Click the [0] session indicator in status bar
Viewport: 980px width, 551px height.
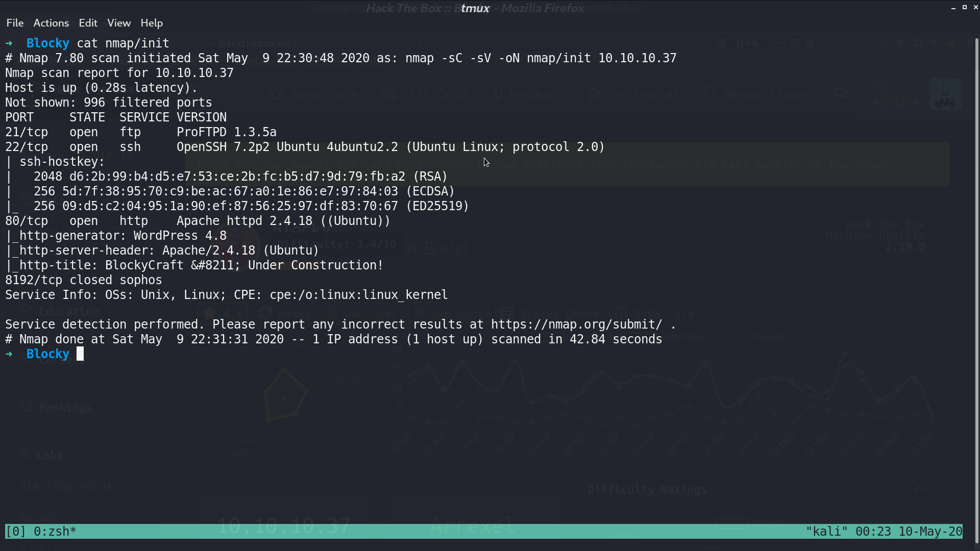[x=16, y=532]
